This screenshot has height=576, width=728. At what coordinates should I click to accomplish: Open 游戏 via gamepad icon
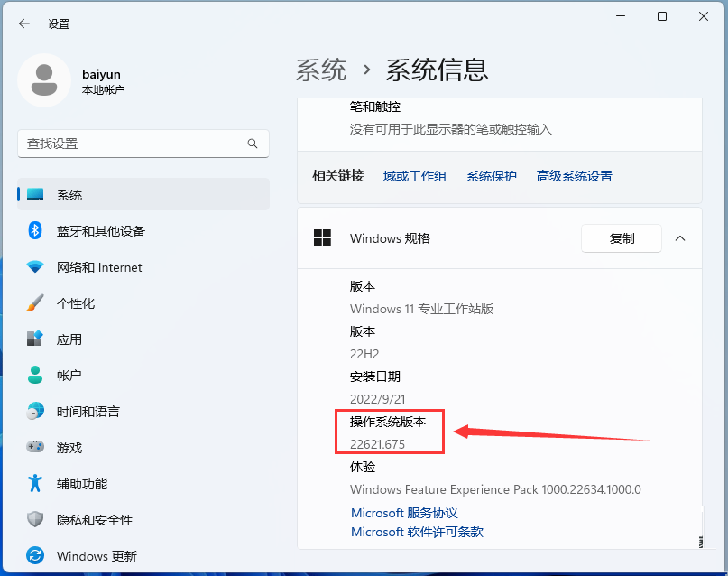pos(35,448)
